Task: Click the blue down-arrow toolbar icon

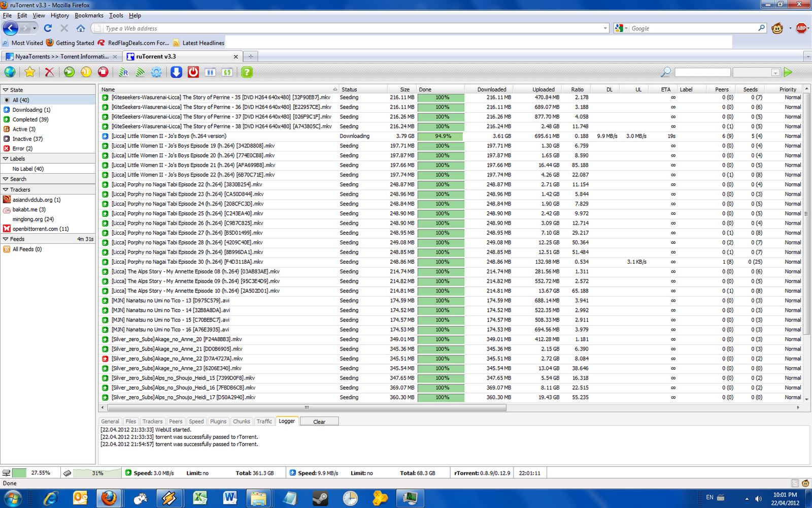Action: click(x=176, y=72)
